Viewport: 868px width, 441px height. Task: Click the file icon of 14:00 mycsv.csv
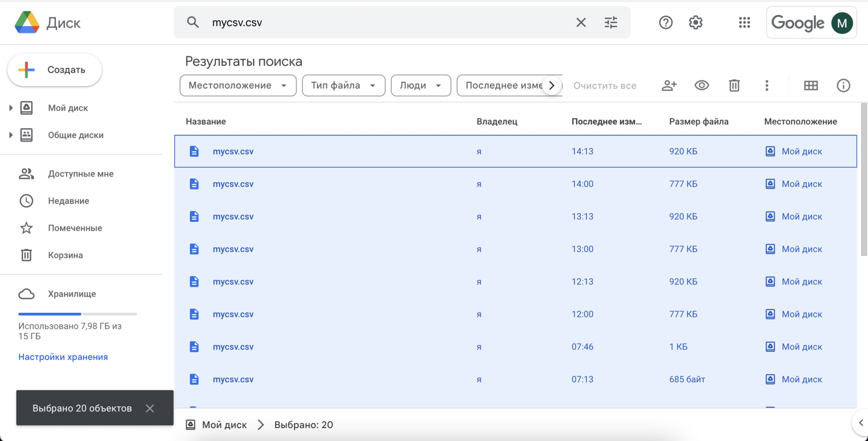click(194, 184)
